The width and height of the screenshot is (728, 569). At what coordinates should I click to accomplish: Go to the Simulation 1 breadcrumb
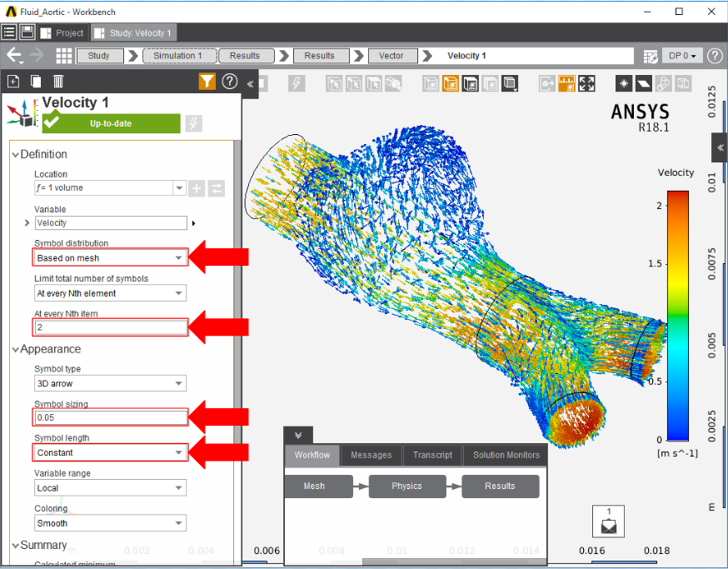click(180, 56)
